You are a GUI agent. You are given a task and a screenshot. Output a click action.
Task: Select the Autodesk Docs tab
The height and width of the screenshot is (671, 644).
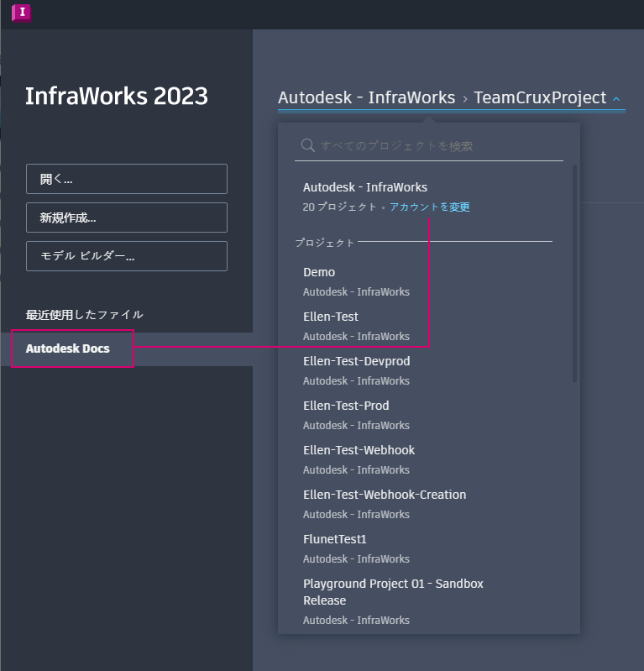pos(68,349)
